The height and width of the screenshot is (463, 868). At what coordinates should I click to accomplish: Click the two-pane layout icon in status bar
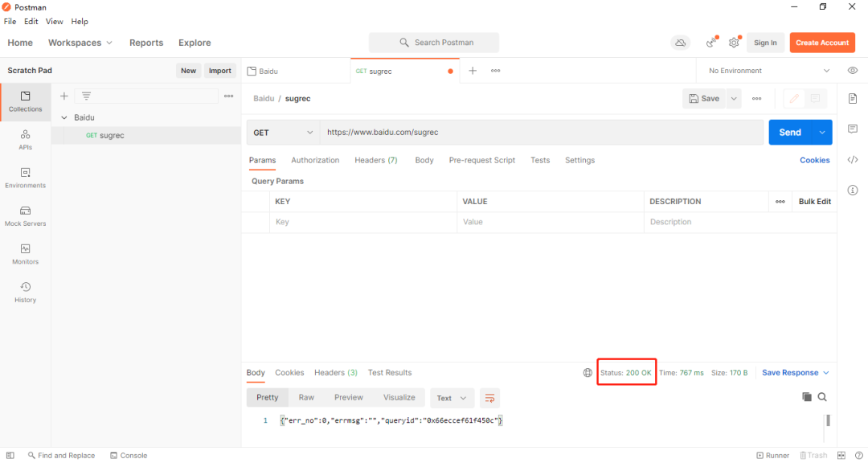pos(841,455)
